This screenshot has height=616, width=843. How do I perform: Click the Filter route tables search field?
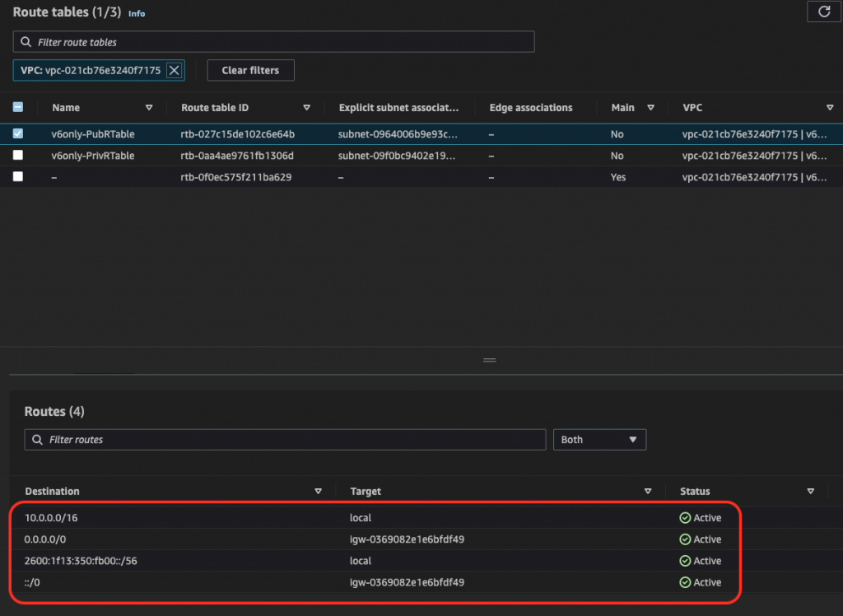tap(274, 42)
